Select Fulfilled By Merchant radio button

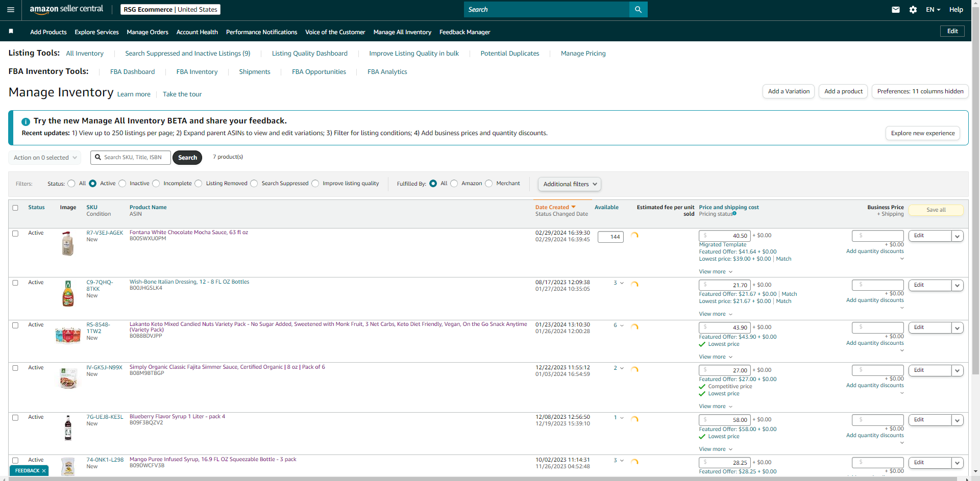(x=489, y=184)
